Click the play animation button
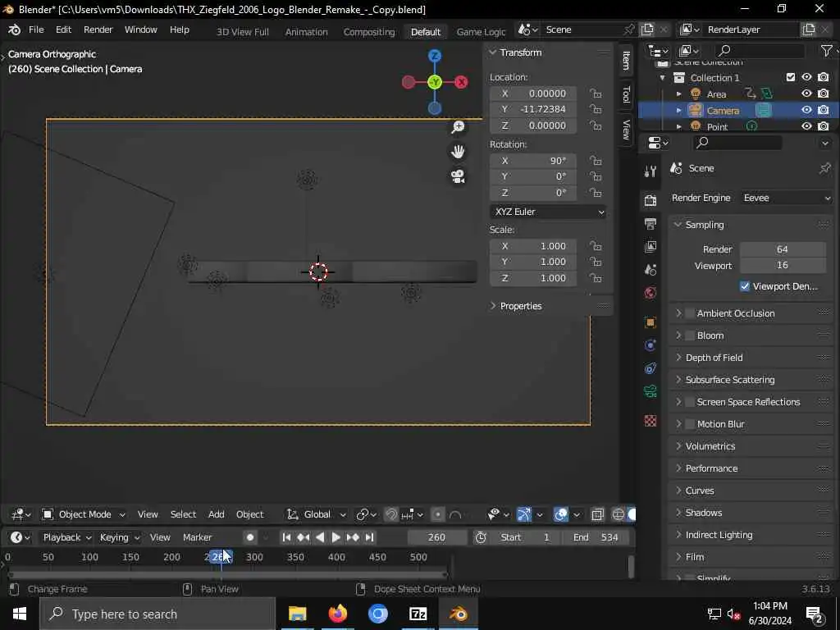This screenshot has height=630, width=840. (336, 537)
